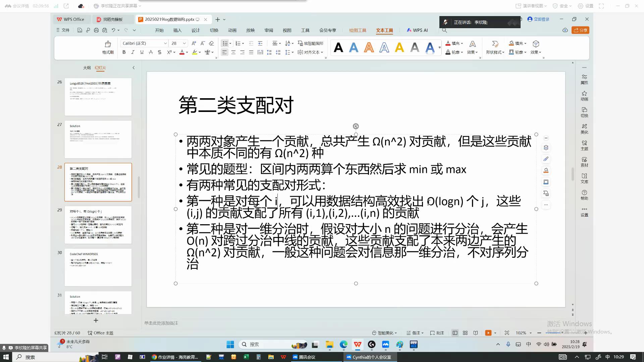
Task: Open the 动画 animation side panel icon
Action: [584, 95]
